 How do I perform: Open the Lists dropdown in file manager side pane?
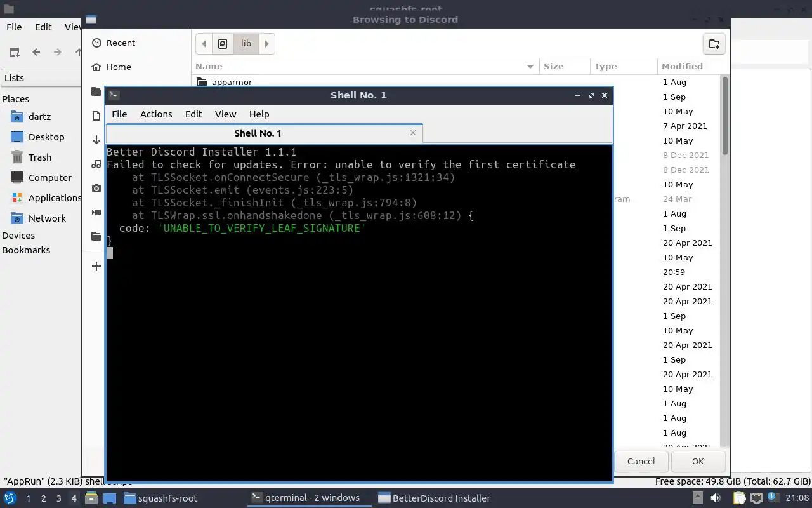tap(41, 78)
